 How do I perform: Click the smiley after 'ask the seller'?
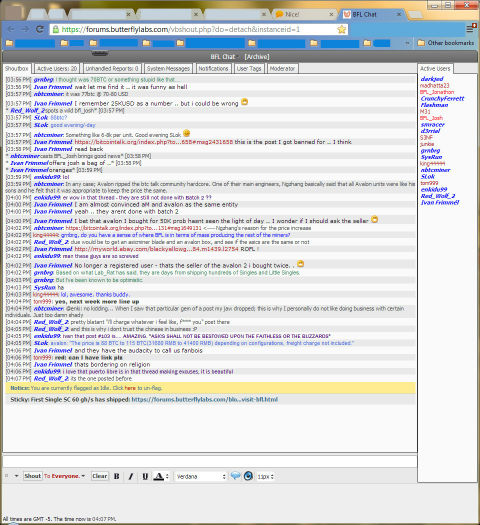pyautogui.click(x=375, y=219)
